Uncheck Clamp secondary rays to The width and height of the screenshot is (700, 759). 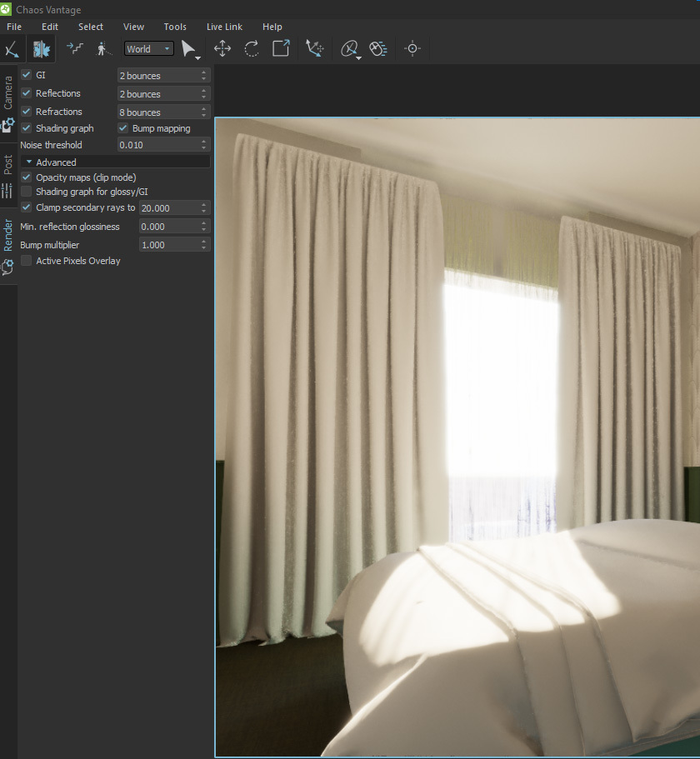[x=27, y=207]
